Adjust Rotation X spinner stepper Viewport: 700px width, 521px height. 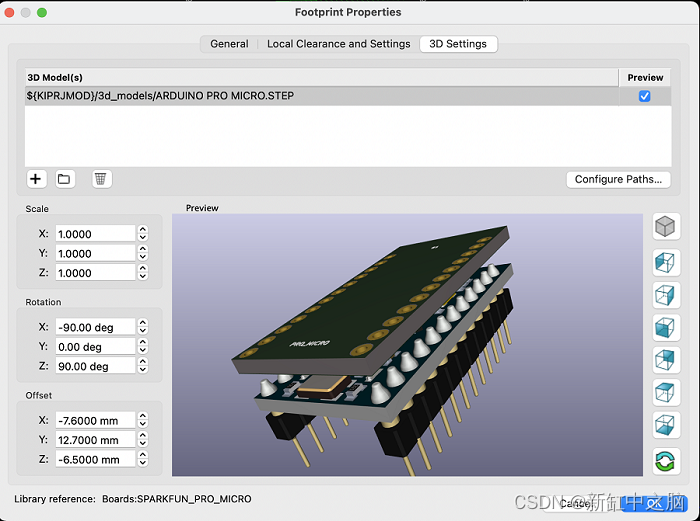point(143,327)
